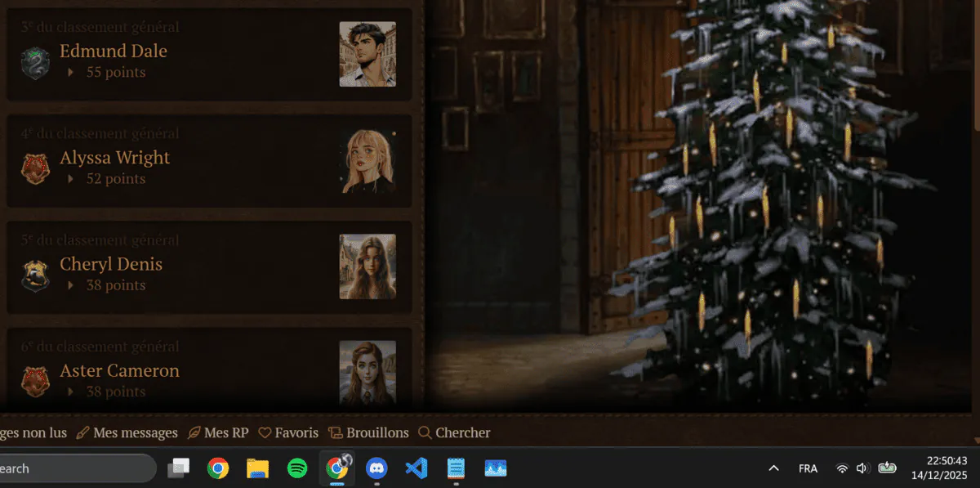Open Cheryl Denis's avatar portrait
This screenshot has height=488, width=980.
coord(367,266)
